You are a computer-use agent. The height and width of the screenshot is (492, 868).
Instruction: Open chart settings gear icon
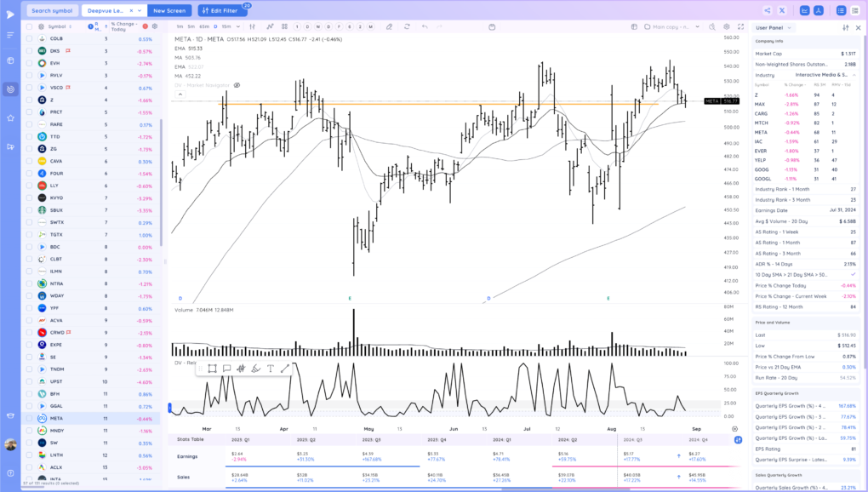[x=726, y=26]
